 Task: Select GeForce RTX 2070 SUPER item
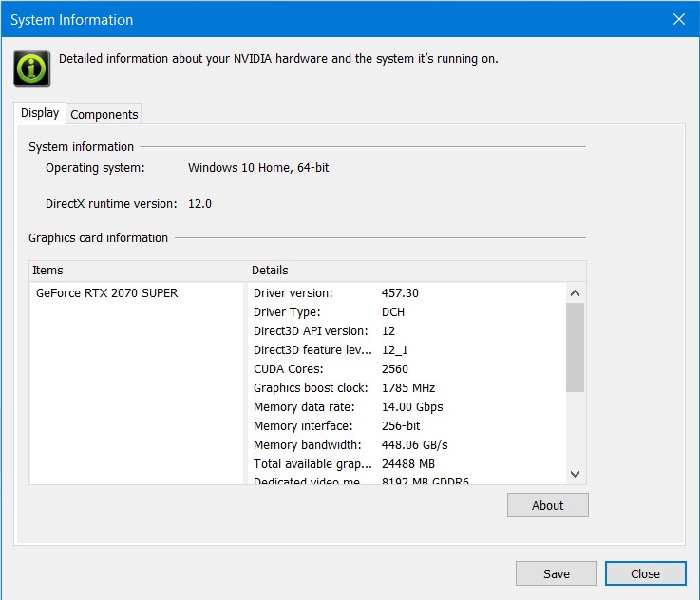click(106, 293)
